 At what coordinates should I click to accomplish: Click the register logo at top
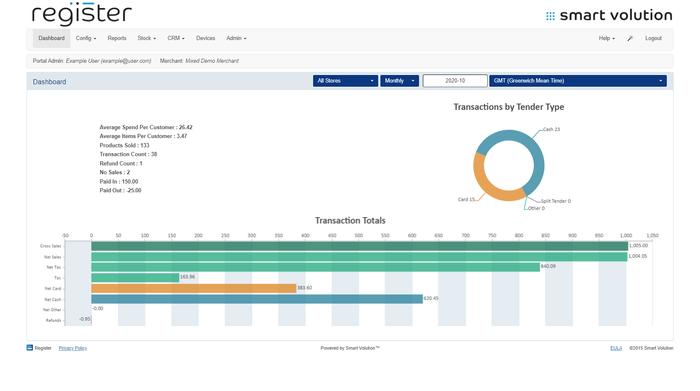pos(82,13)
